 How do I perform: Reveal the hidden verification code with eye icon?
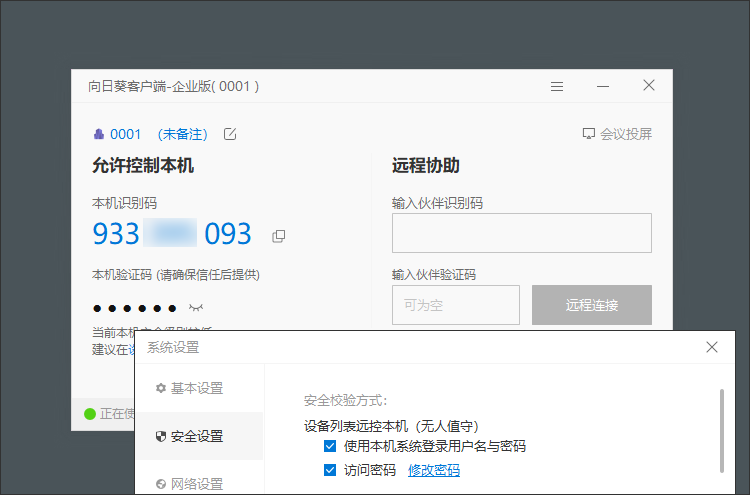tap(196, 308)
